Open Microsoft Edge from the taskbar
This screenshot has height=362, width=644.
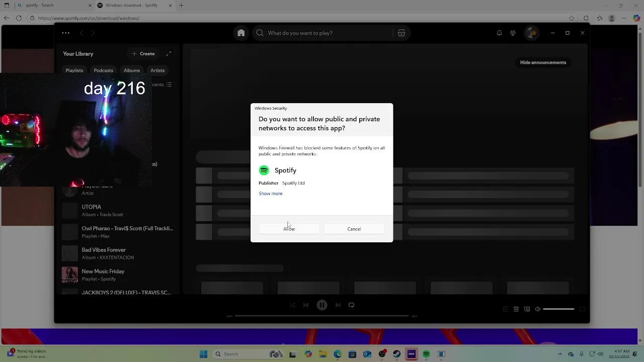(338, 354)
